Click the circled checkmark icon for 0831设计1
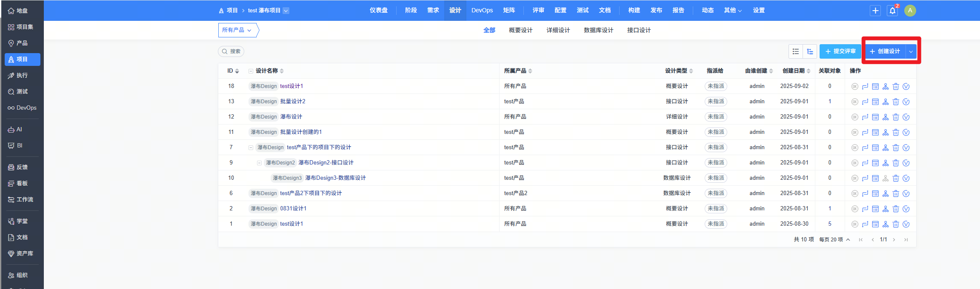 click(906, 209)
